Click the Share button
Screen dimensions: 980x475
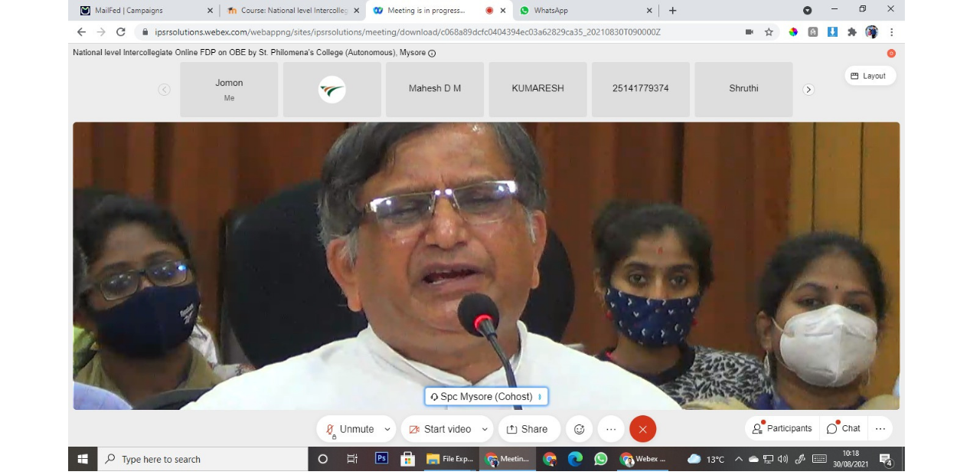tap(528, 429)
